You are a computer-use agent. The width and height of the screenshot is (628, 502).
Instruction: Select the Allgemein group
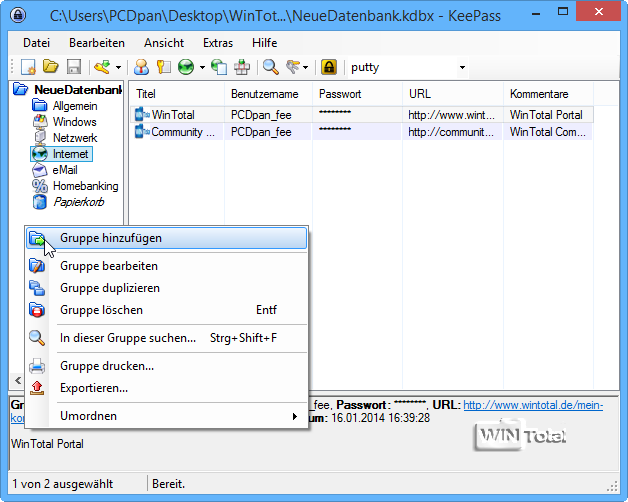coord(75,106)
